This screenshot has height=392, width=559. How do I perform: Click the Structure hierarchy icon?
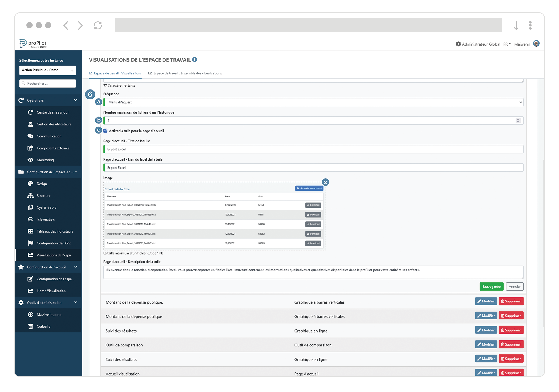31,195
